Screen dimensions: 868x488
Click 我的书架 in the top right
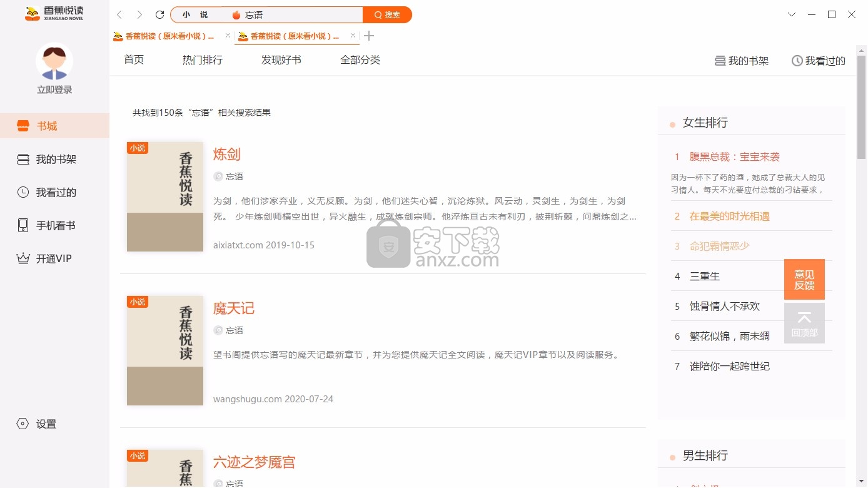[742, 61]
